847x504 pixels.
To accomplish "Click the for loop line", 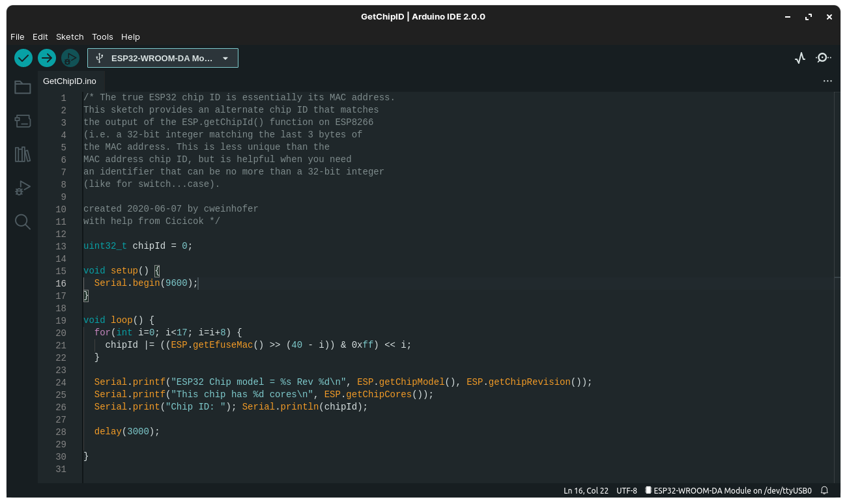I will (x=168, y=333).
